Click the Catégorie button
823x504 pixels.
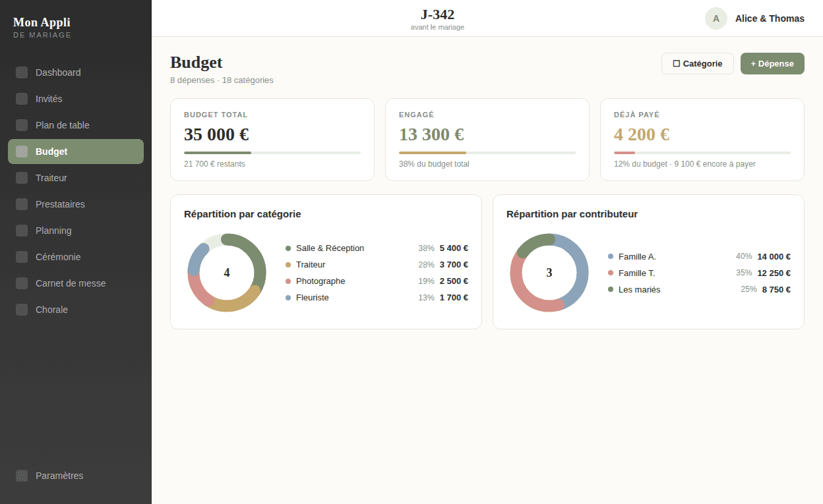tap(697, 64)
